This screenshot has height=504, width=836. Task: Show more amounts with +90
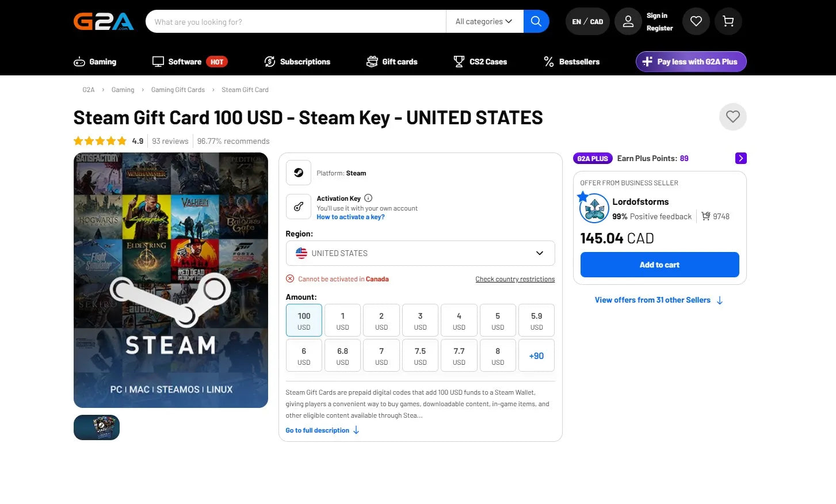pos(536,356)
